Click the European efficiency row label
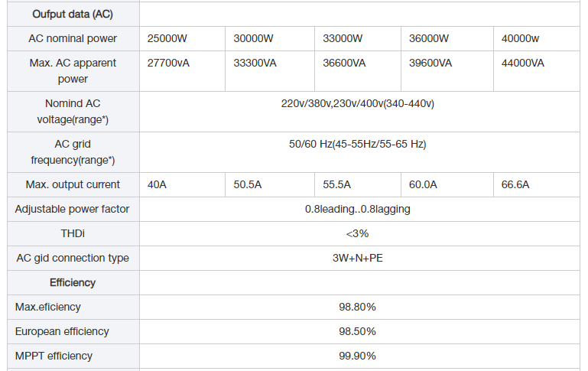 click(62, 331)
